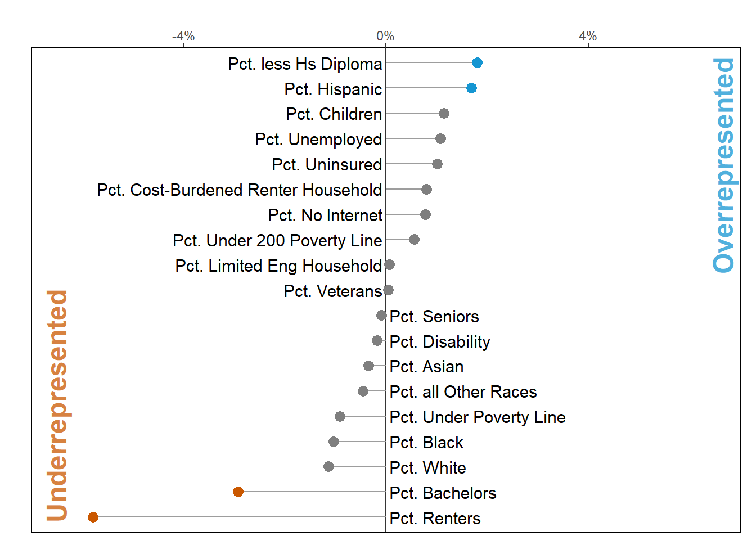Click the blue dot for Pct. less Hs Diploma

coord(477,63)
